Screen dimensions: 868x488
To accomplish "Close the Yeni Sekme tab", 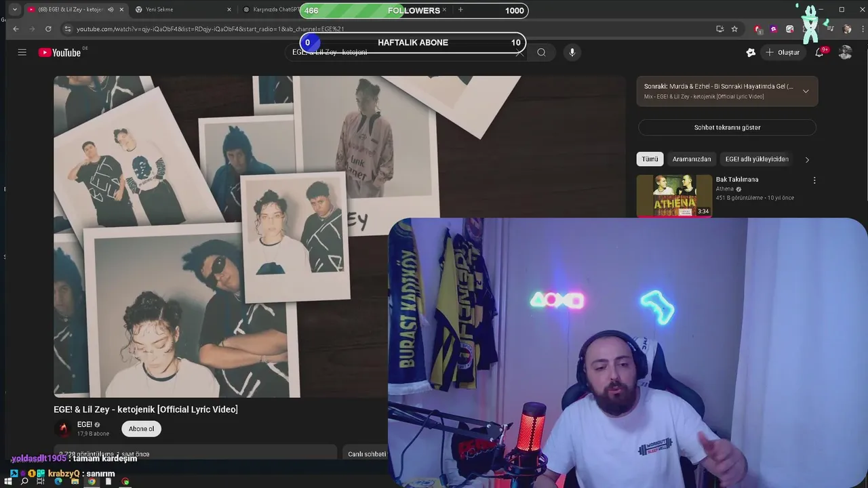I will point(229,9).
